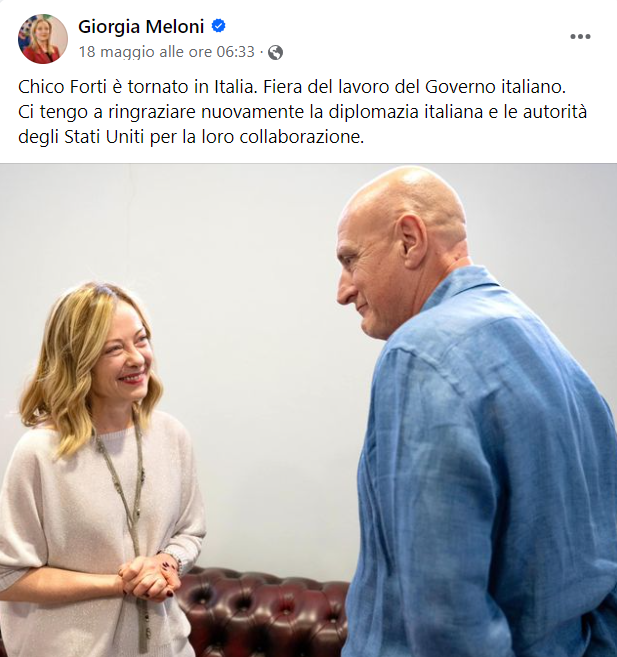Click the words 'Governo italiano' in the post
This screenshot has height=657, width=617.
495,87
